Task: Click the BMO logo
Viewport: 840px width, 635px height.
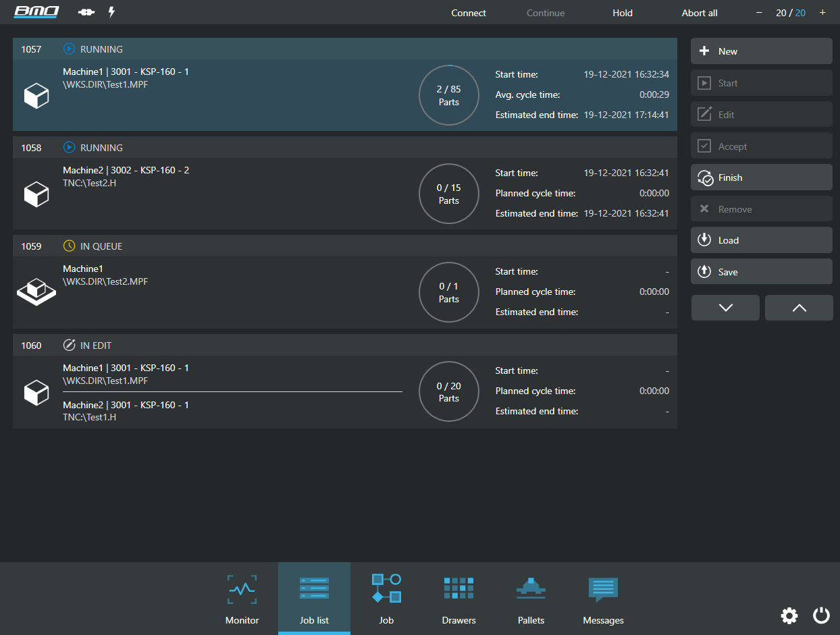Action: click(x=36, y=12)
